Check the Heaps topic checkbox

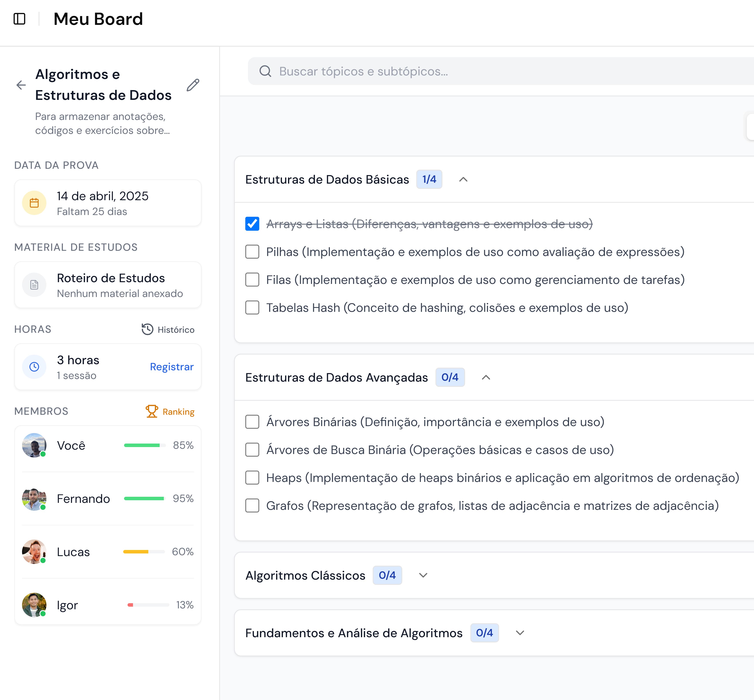click(252, 478)
